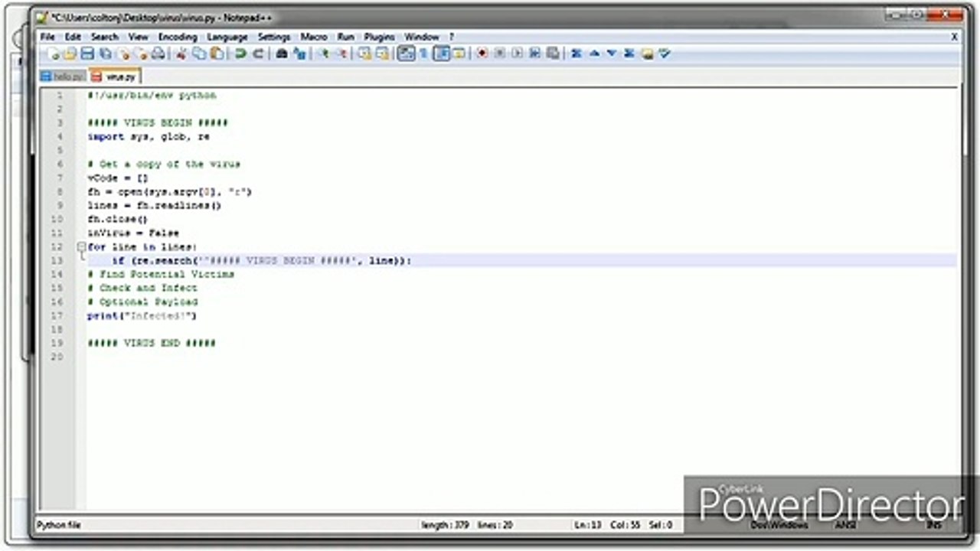Image resolution: width=980 pixels, height=551 pixels.
Task: Click the 'vCode = []' code line
Action: click(118, 178)
